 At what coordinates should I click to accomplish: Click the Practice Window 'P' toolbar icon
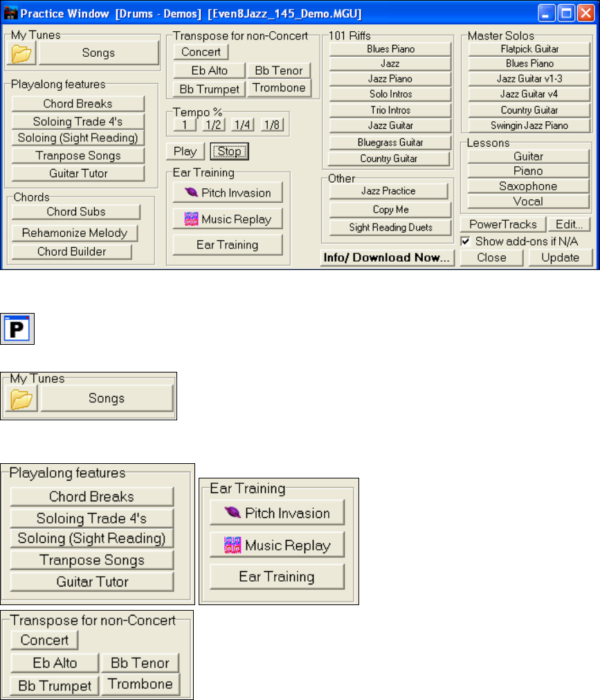(17, 329)
